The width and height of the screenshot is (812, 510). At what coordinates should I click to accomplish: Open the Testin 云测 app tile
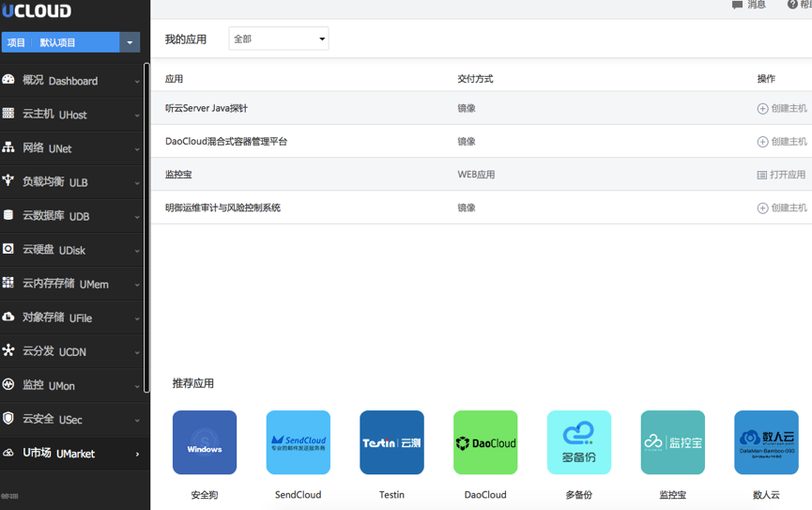pos(392,442)
